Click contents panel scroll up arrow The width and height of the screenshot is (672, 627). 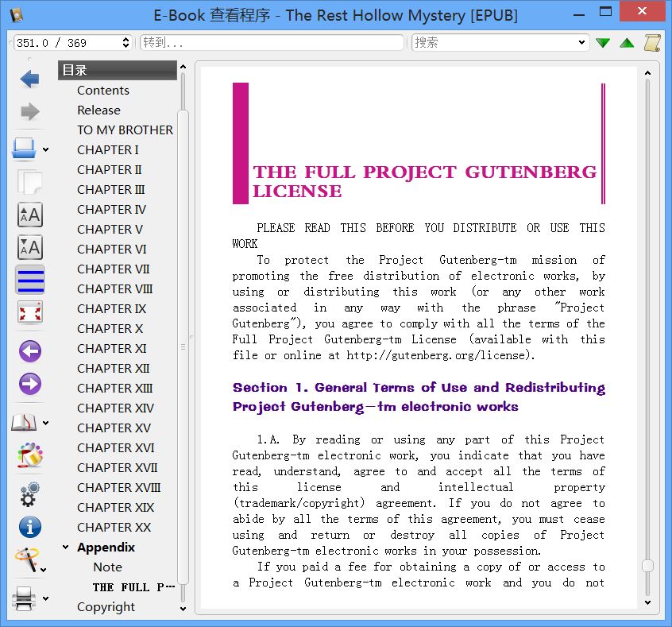pyautogui.click(x=183, y=67)
